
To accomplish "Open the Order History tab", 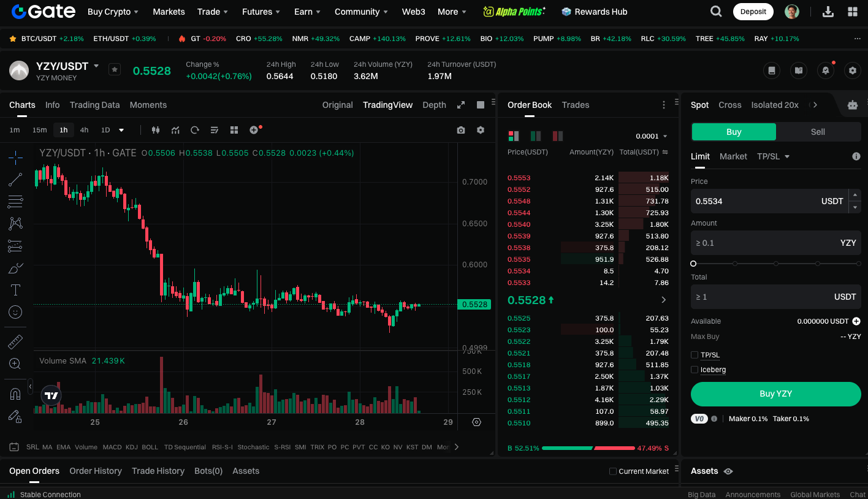I will (96, 471).
